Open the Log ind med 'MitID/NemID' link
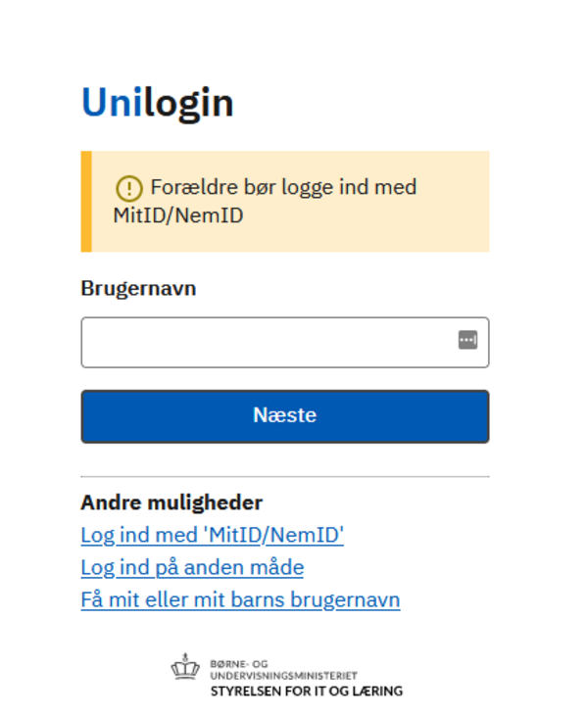The image size is (588, 716). (212, 535)
